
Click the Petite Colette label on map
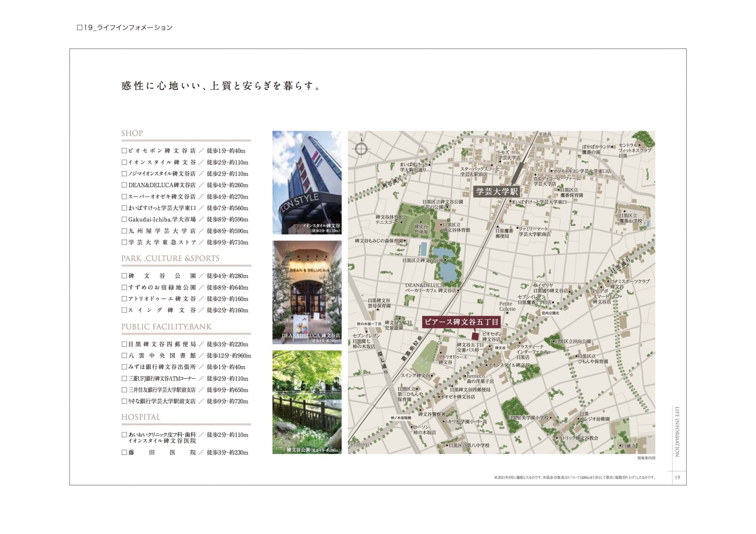point(507,306)
